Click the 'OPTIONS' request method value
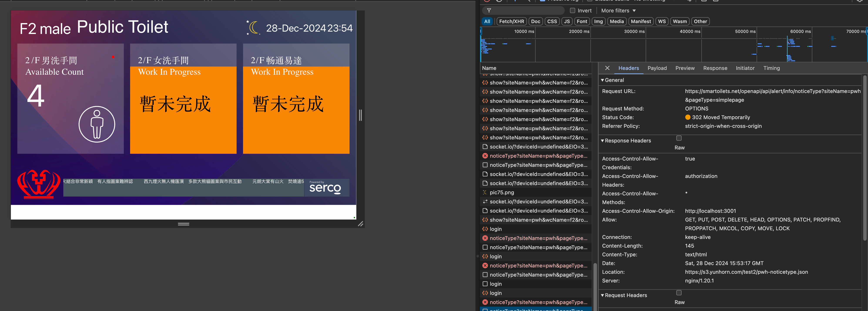The width and height of the screenshot is (868, 311). pyautogui.click(x=697, y=109)
